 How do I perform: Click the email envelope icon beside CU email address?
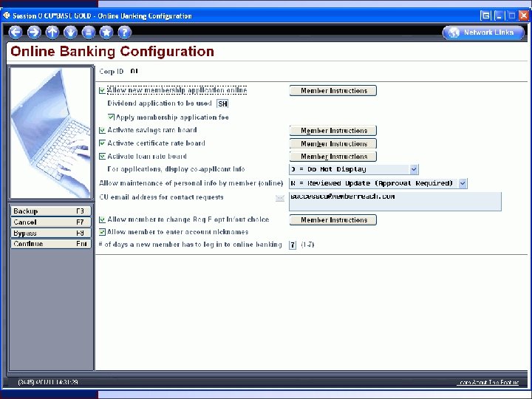(x=279, y=198)
